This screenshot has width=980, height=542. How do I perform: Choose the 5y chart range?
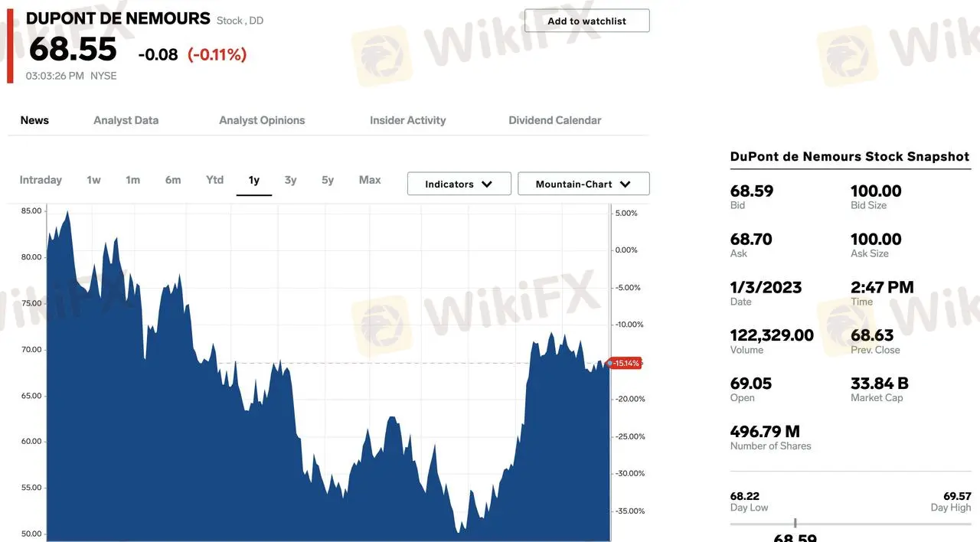pyautogui.click(x=328, y=180)
